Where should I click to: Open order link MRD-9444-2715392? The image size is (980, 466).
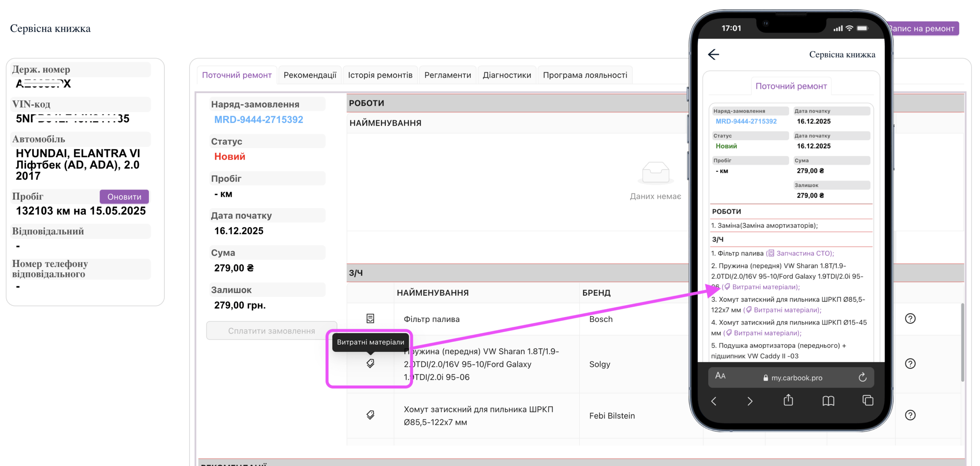258,119
